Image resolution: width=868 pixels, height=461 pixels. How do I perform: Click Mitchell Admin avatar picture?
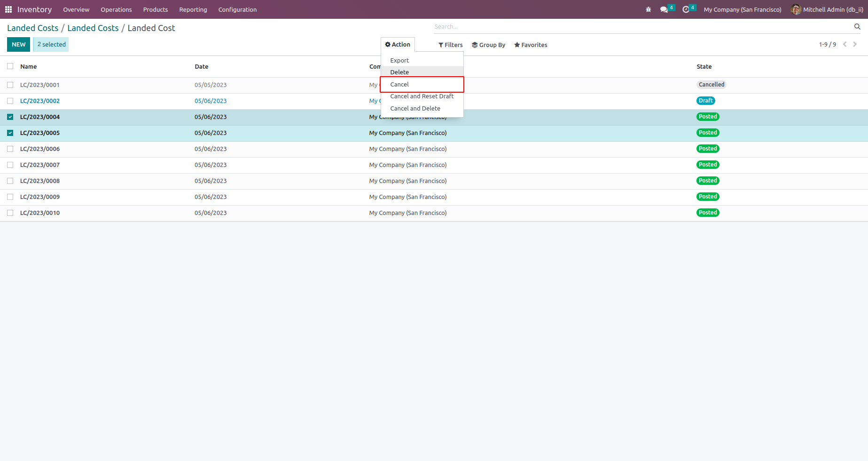(x=796, y=9)
